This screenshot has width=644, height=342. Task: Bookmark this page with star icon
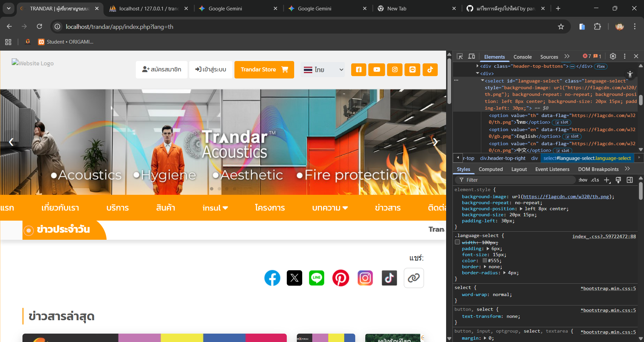pyautogui.click(x=561, y=27)
